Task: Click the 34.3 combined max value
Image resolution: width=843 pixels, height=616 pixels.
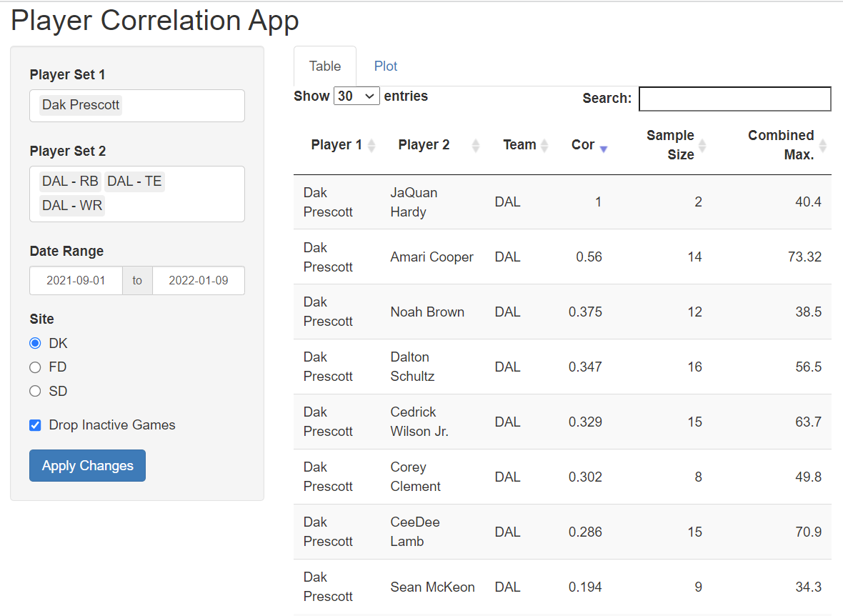Action: point(808,587)
